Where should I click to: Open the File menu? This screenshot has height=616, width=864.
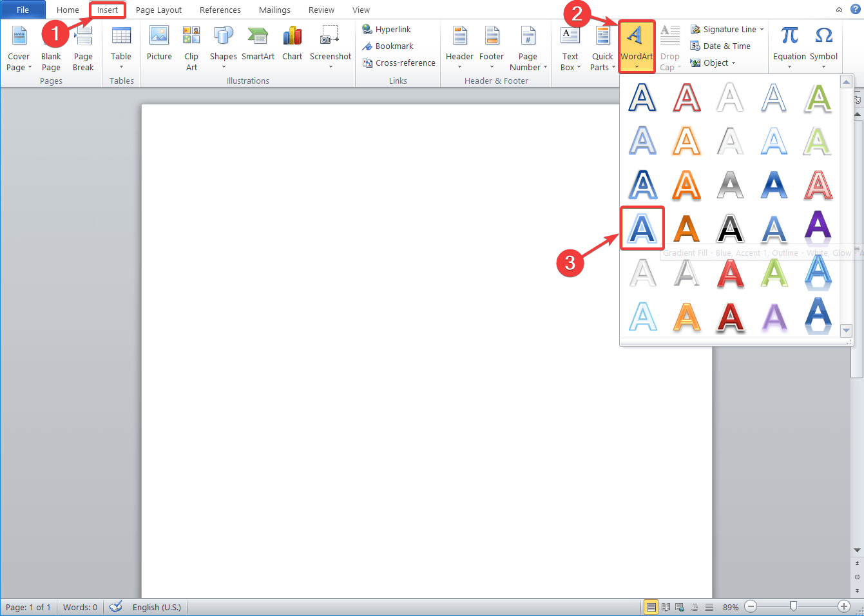click(23, 10)
